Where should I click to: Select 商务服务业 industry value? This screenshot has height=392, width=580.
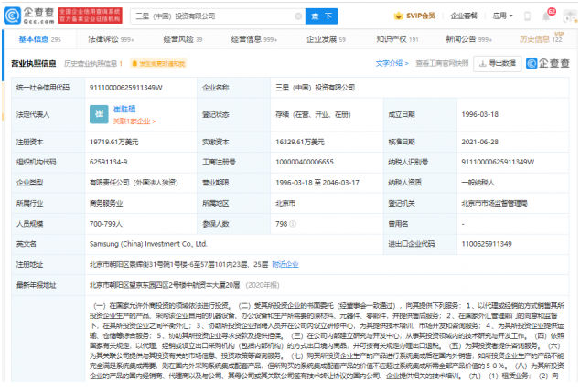[x=106, y=203]
